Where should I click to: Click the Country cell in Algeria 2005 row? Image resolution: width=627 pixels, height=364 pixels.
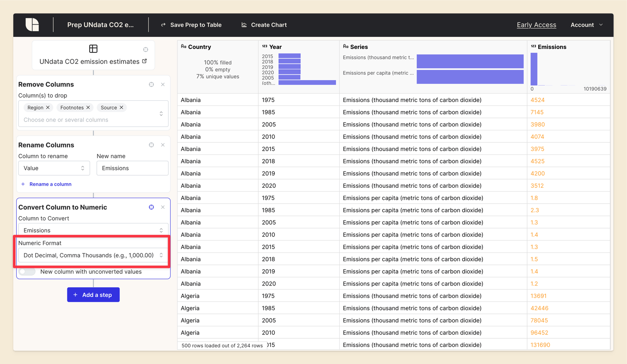pyautogui.click(x=217, y=320)
